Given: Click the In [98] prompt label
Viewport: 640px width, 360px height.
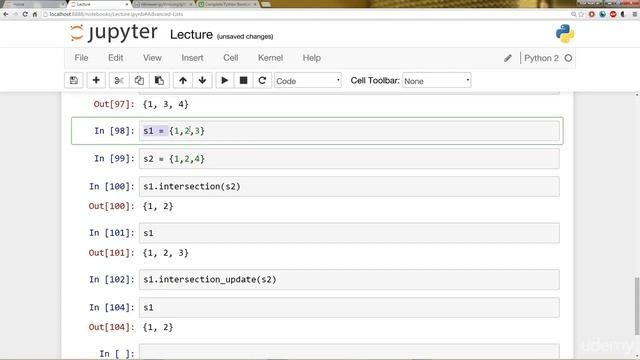Looking at the screenshot, I should click(x=114, y=131).
